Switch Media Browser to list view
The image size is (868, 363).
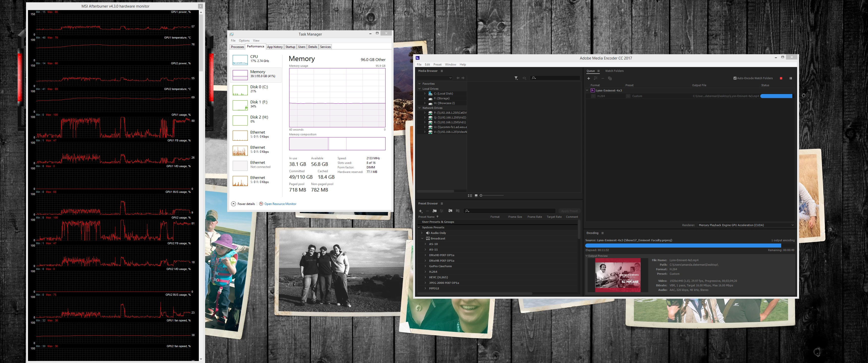470,195
